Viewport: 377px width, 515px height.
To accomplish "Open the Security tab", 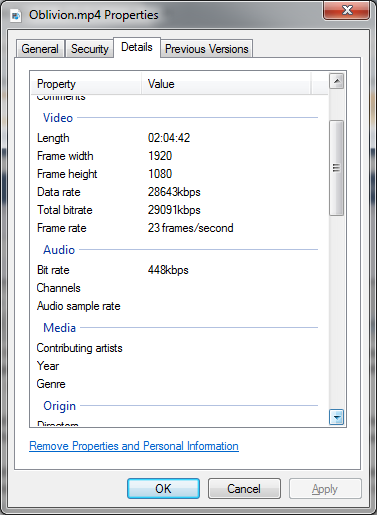I will pyautogui.click(x=90, y=49).
